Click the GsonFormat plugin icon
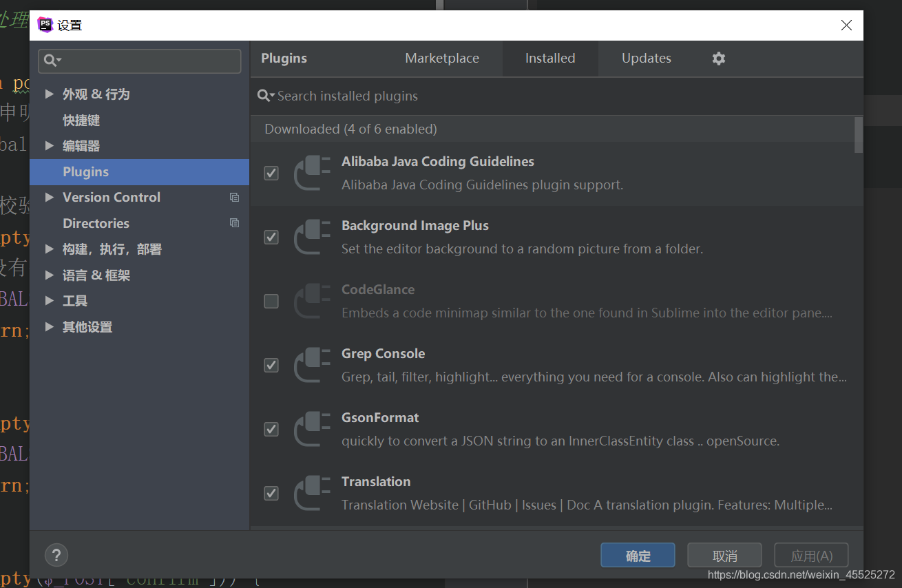 click(x=312, y=429)
